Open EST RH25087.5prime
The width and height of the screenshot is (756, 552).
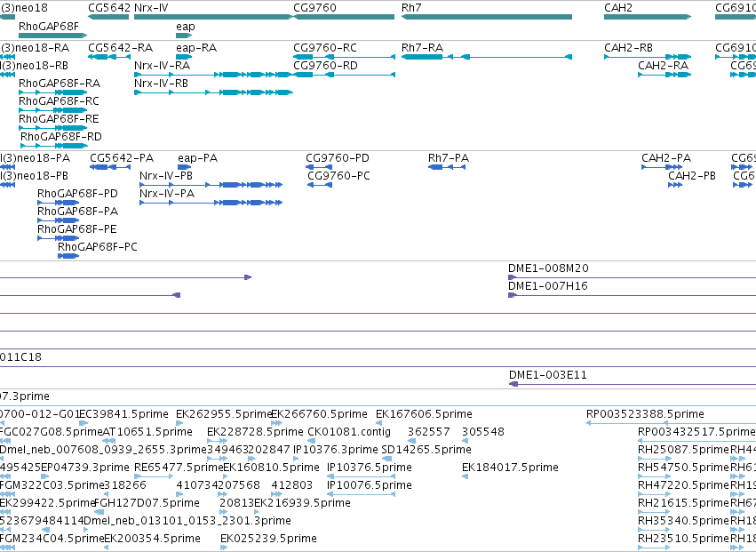(x=654, y=459)
